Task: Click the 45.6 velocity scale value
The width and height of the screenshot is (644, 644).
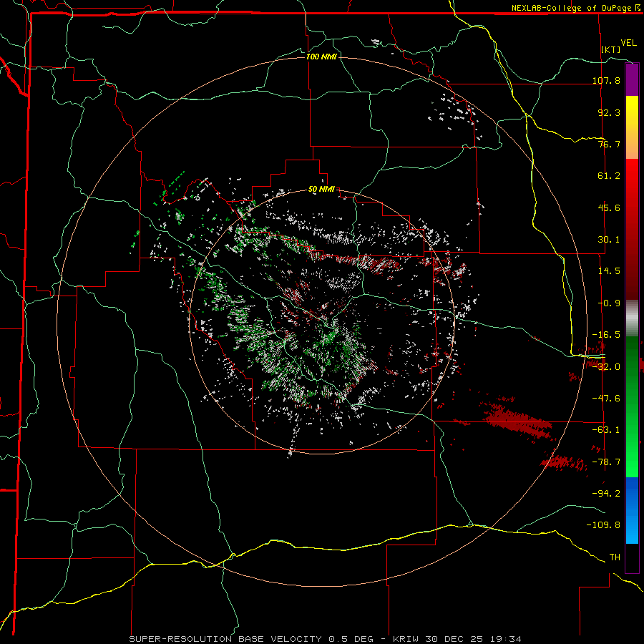Action: 609,208
